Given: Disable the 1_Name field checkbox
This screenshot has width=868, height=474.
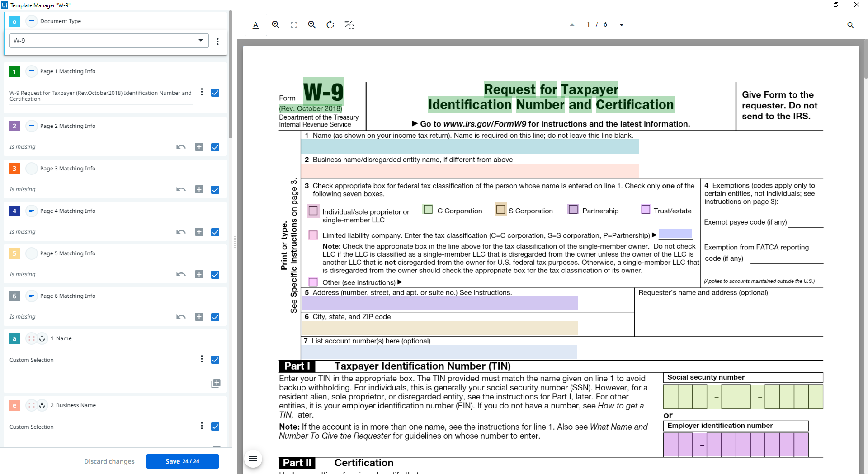Looking at the screenshot, I should (215, 360).
